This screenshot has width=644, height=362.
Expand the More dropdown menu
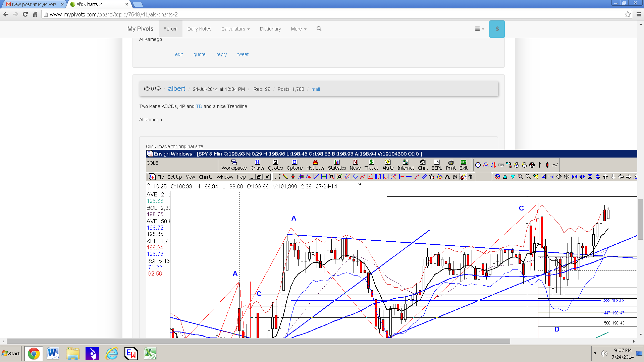[299, 29]
